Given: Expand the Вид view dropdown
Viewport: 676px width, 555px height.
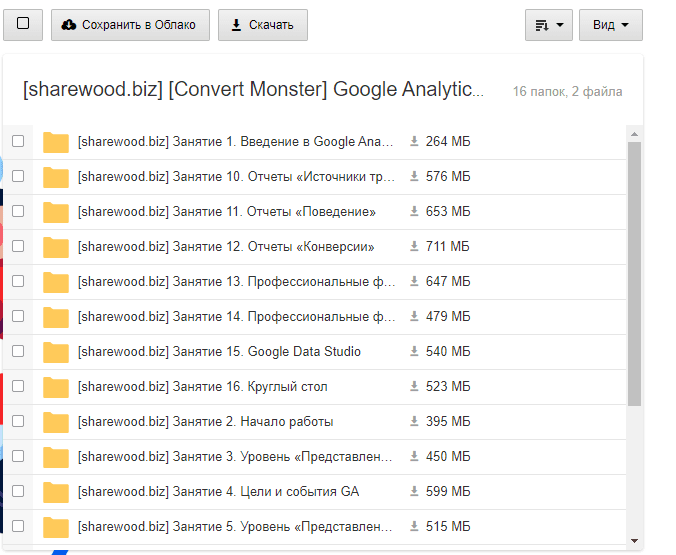Looking at the screenshot, I should coord(610,25).
